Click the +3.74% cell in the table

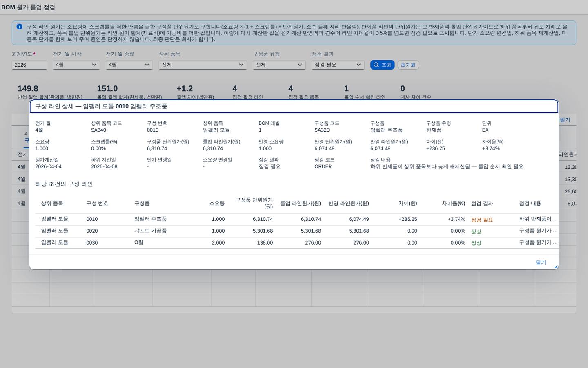coord(456,219)
